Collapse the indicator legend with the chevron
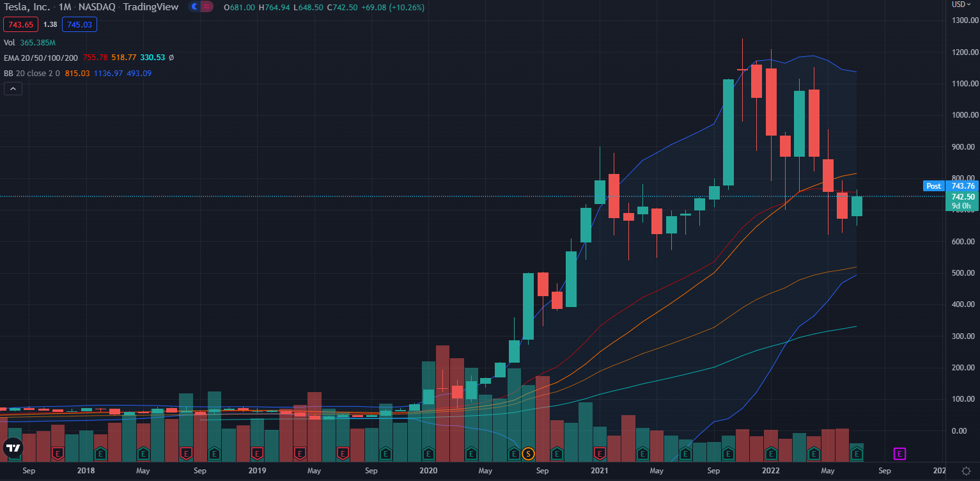The width and height of the screenshot is (980, 481). tap(13, 89)
